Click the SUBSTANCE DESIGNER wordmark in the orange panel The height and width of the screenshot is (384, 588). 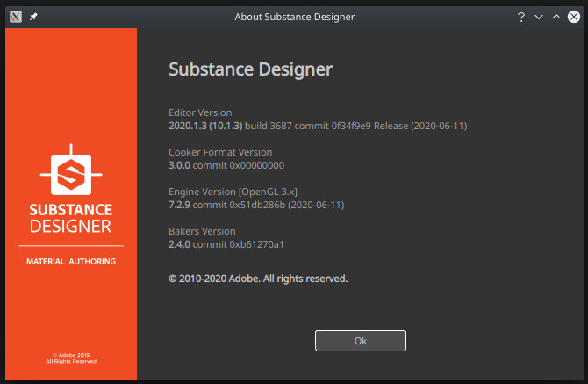pyautogui.click(x=71, y=218)
